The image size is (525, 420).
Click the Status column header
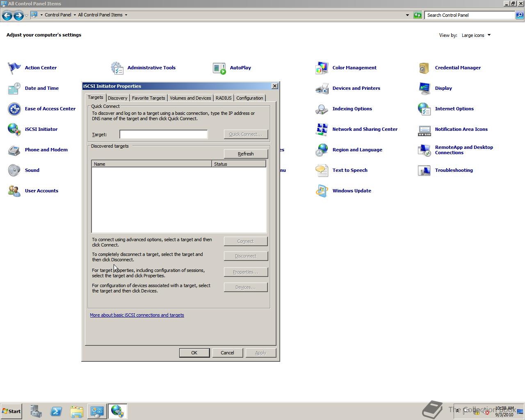point(239,164)
